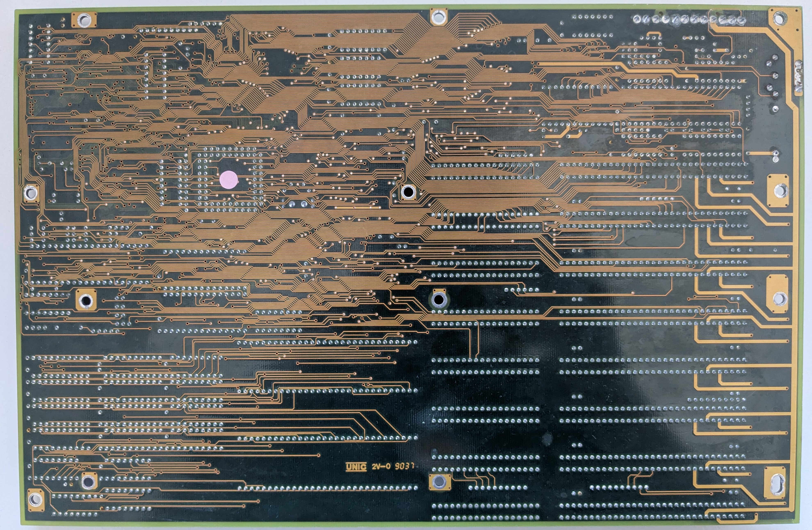This screenshot has width=812, height=530.
Task: Click the UNIC logo marking
Action: [356, 467]
